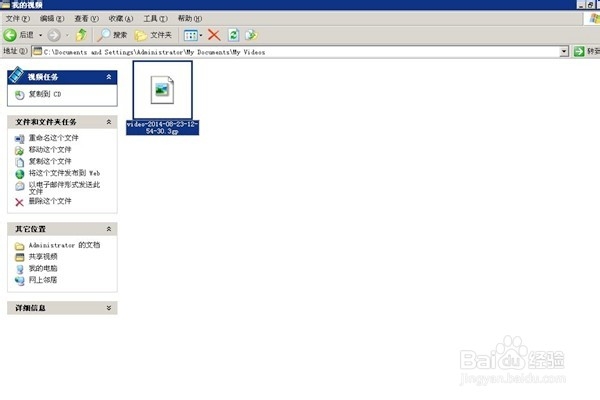Open the Back history dropdown arrow
Image resolution: width=600 pixels, height=400 pixels.
[41, 35]
